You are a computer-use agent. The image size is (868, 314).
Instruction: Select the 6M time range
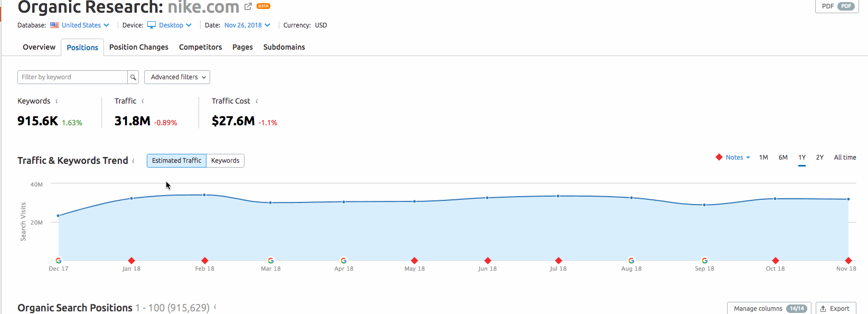[783, 158]
